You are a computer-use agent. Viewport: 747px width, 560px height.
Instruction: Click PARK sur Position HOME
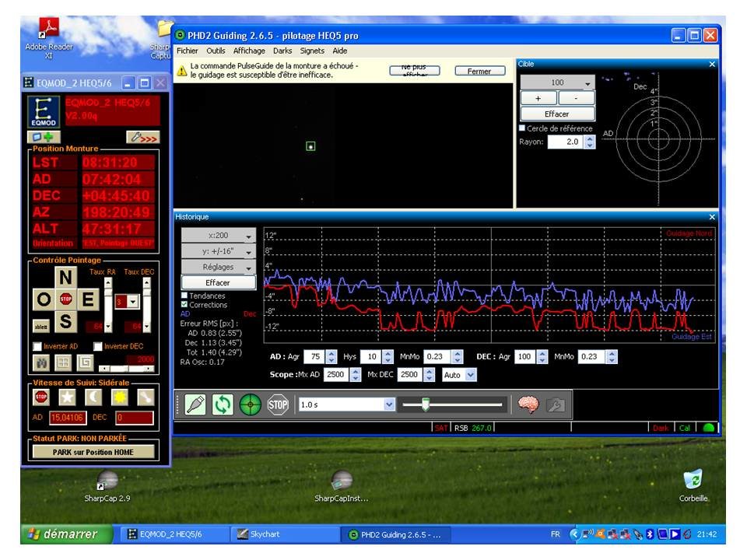point(93,452)
